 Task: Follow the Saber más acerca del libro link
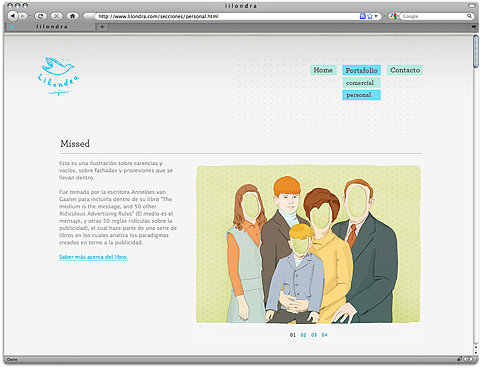point(93,257)
